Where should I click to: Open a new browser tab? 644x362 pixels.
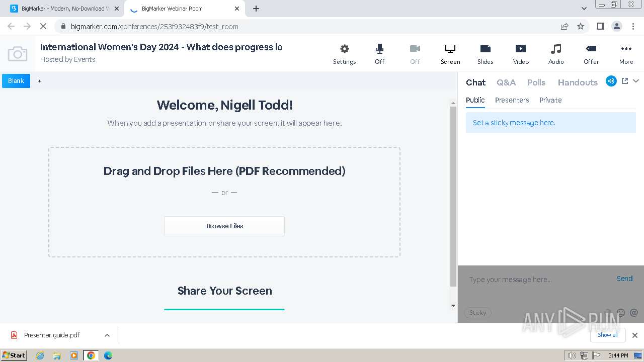click(x=256, y=9)
